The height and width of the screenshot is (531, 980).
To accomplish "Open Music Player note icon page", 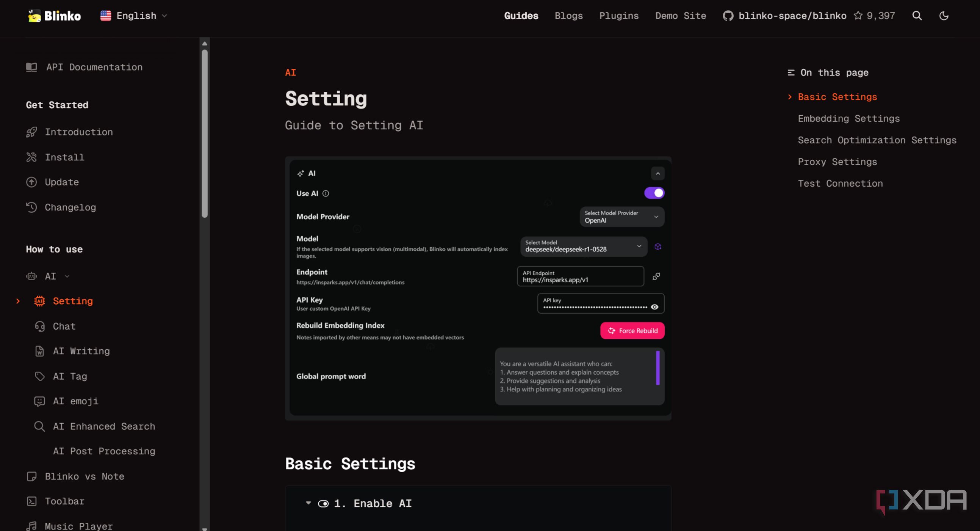I will (x=31, y=526).
